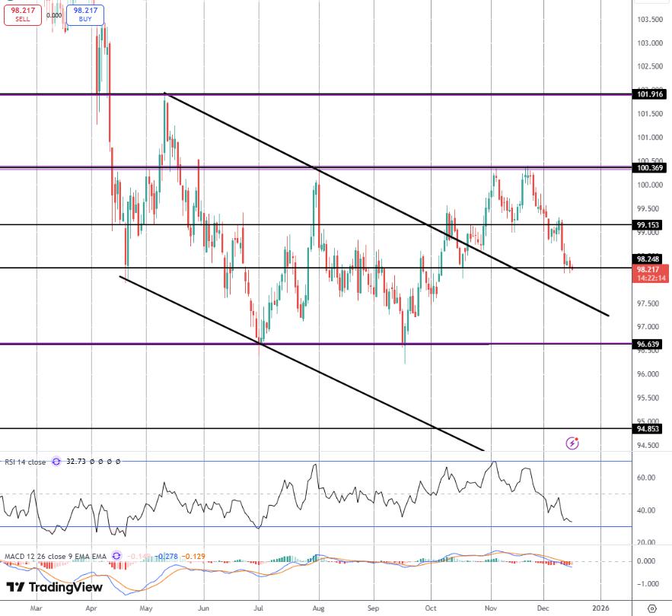Click the purple refresh icon beside RSI 14 close

pyautogui.click(x=56, y=462)
